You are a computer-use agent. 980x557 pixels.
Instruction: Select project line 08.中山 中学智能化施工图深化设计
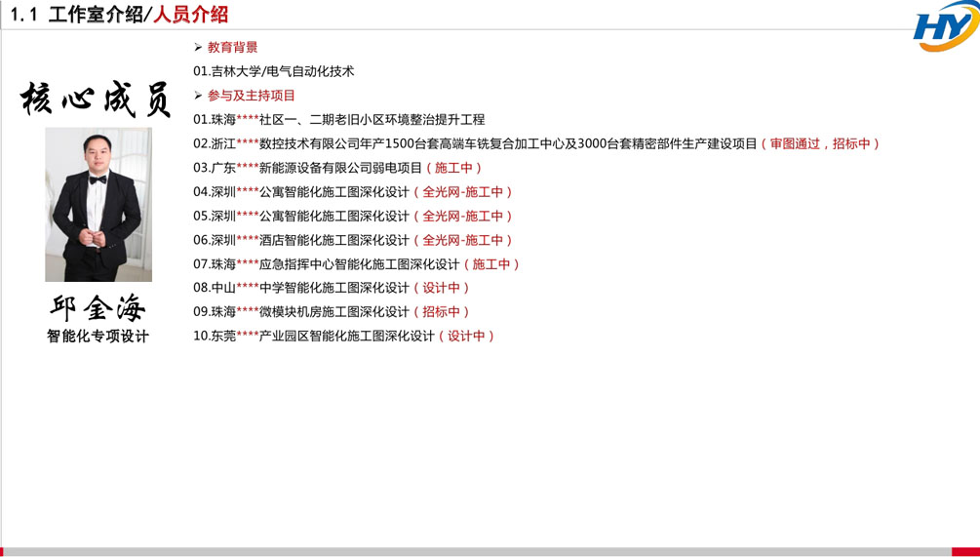pos(331,288)
